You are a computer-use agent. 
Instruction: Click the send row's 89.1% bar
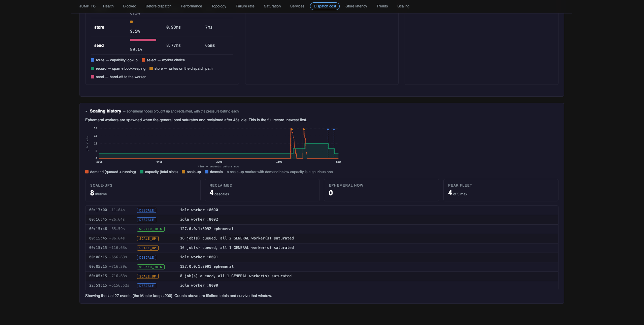pyautogui.click(x=143, y=40)
